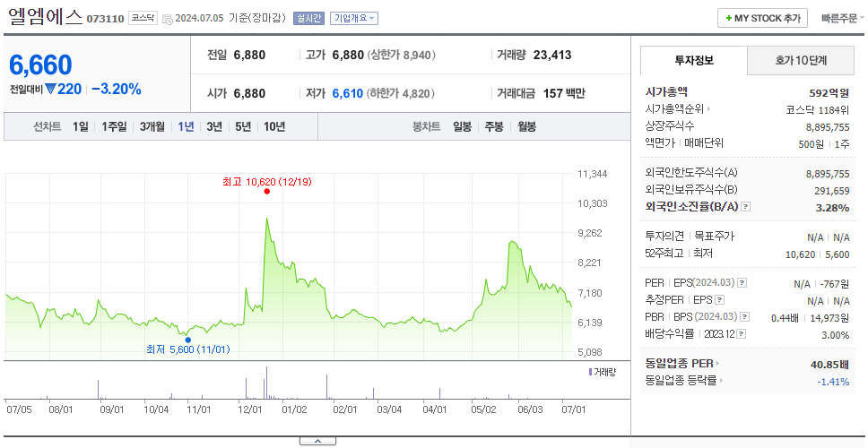
Task: Select the 5년 line chart period
Action: tap(243, 126)
